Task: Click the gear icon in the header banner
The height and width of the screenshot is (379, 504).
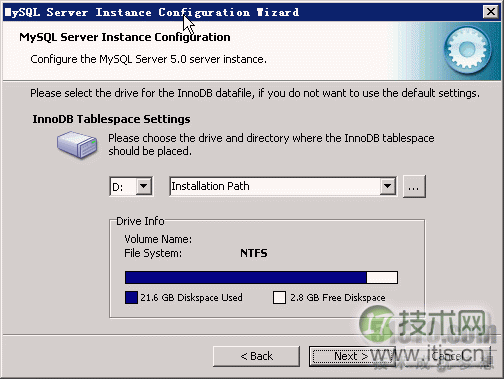Action: 467,50
